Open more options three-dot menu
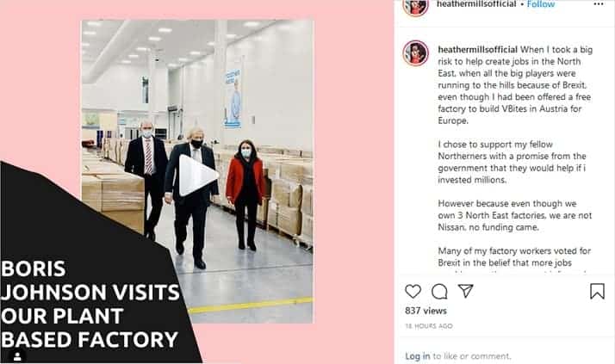 [x=599, y=4]
